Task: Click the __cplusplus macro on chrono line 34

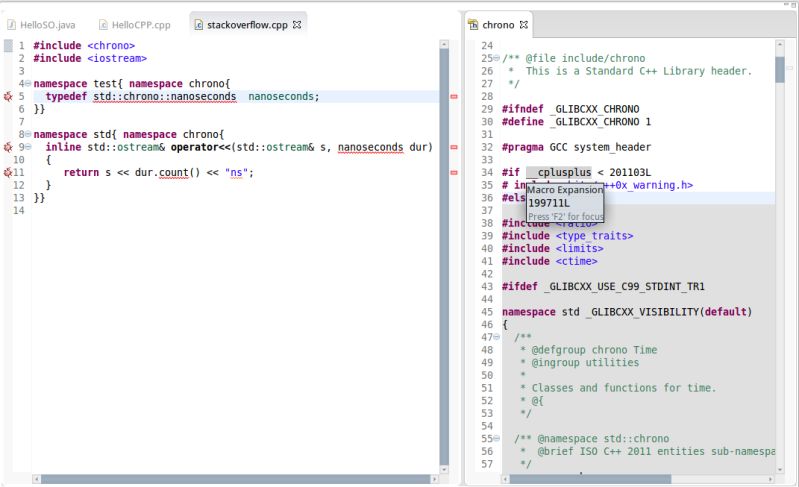Action: coord(559,172)
